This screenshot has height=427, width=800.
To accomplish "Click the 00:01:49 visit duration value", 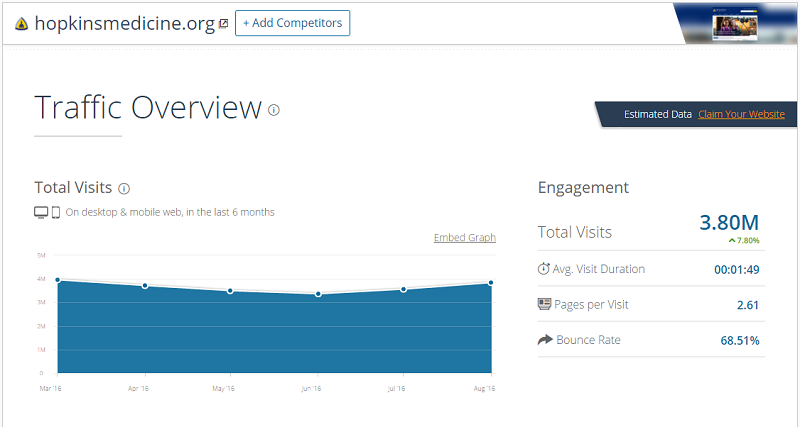I will tap(737, 269).
